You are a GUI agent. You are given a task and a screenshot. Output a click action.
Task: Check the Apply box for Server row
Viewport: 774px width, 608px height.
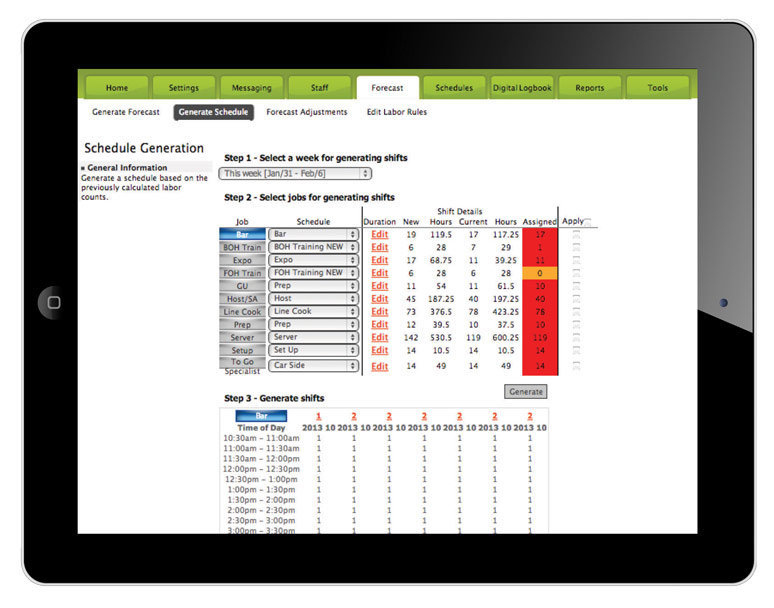click(x=577, y=338)
